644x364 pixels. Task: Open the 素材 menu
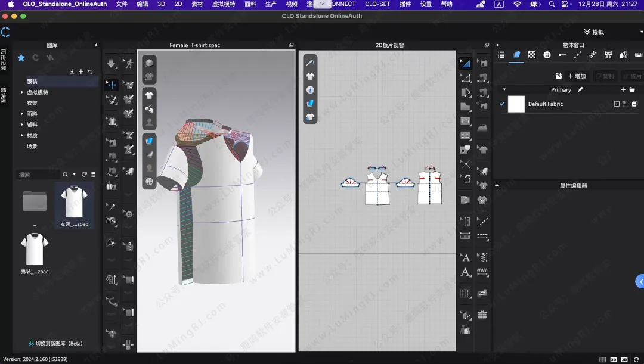(197, 4)
